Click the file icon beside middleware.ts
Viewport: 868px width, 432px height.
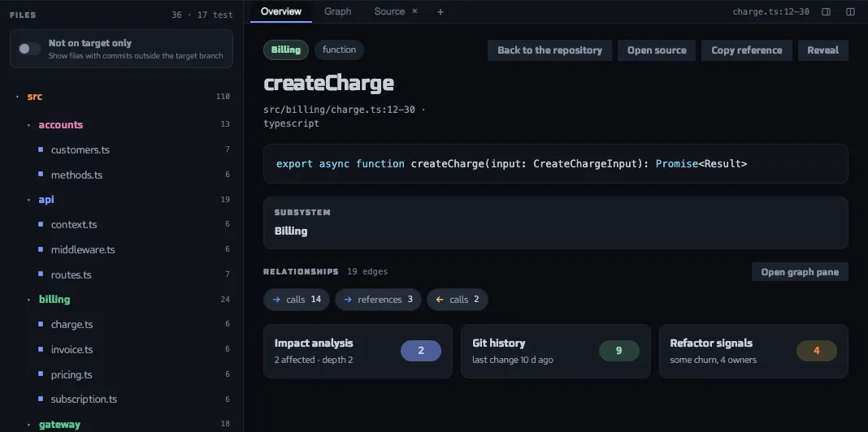click(x=41, y=249)
